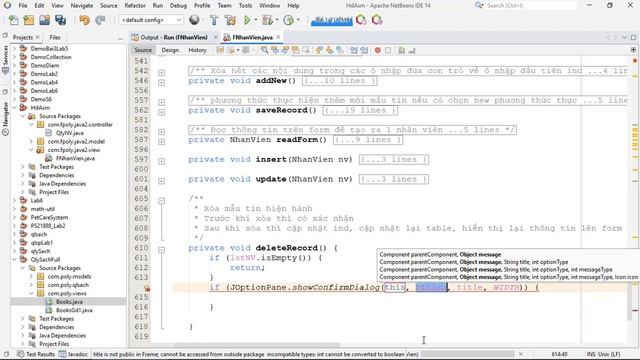Minimize the Projects panel
The height and width of the screenshot is (360, 640).
(x=120, y=38)
